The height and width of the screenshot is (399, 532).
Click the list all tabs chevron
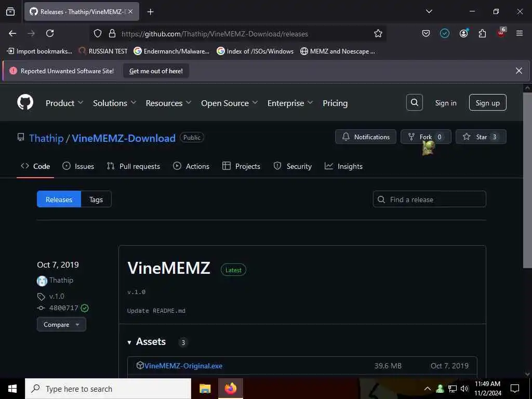429,11
